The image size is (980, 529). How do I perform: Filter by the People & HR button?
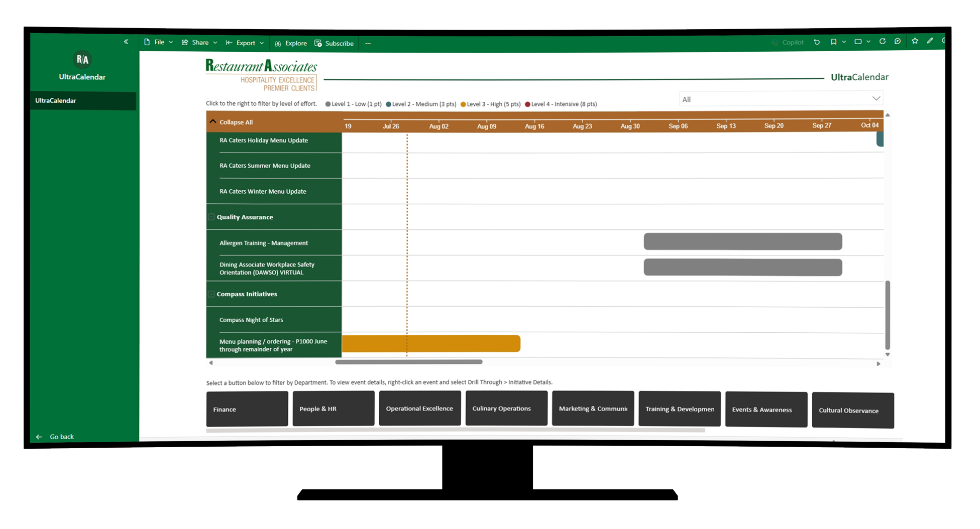[334, 409]
